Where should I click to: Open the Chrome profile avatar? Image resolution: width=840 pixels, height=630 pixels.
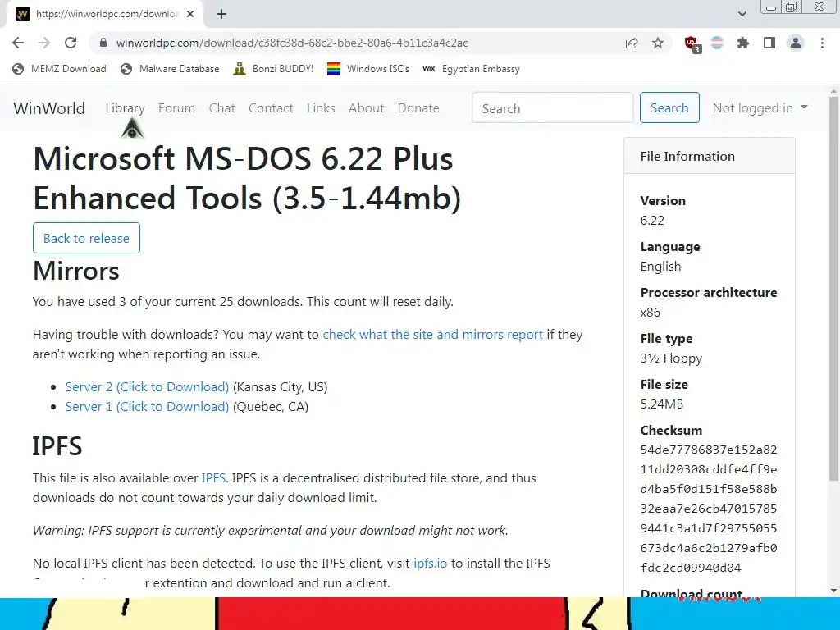pyautogui.click(x=796, y=43)
